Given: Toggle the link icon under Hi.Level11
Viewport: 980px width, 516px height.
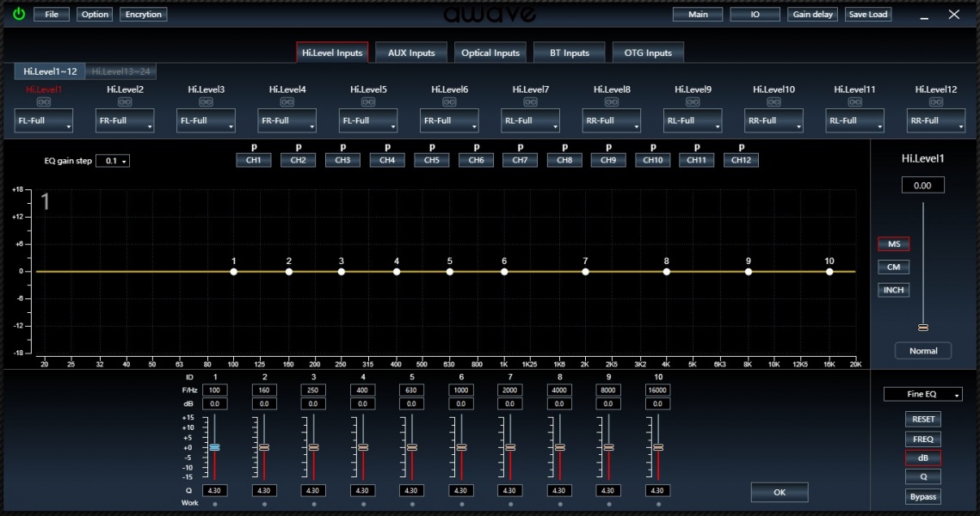Looking at the screenshot, I should click(x=854, y=101).
